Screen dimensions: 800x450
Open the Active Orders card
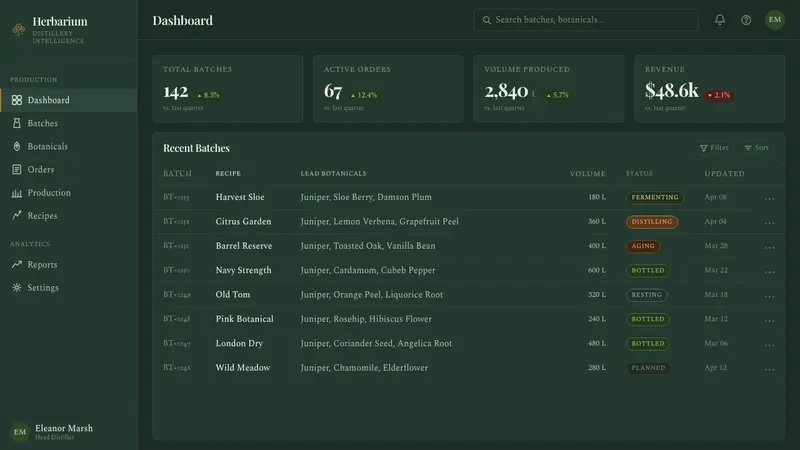[388, 89]
